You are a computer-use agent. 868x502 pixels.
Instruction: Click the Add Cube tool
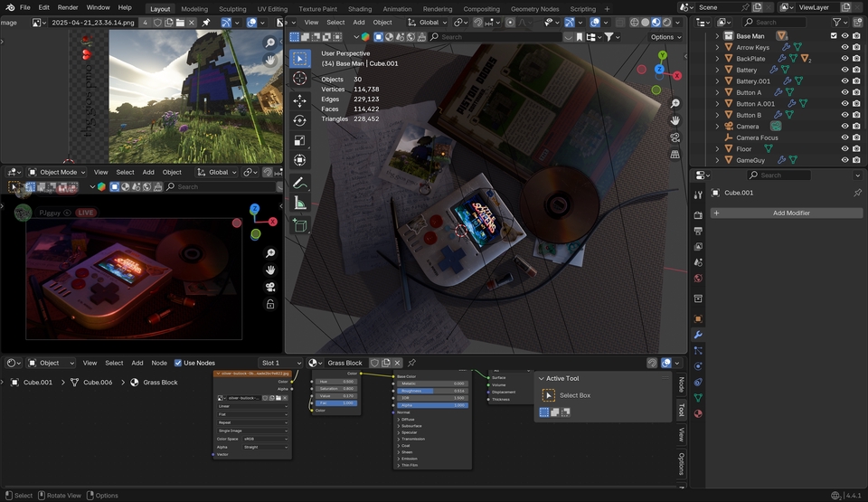(300, 225)
